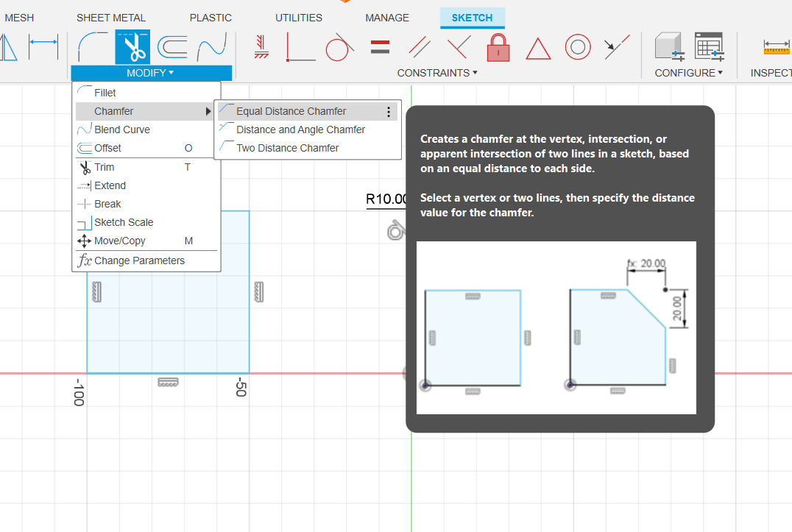Choose Blend Curve from the Modify menu
The width and height of the screenshot is (792, 532).
(146, 130)
